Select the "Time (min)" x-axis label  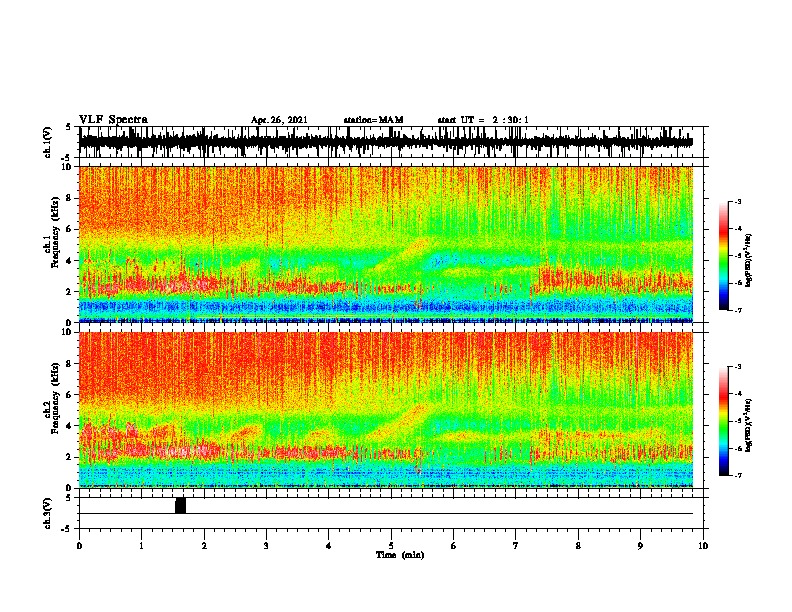(x=400, y=555)
